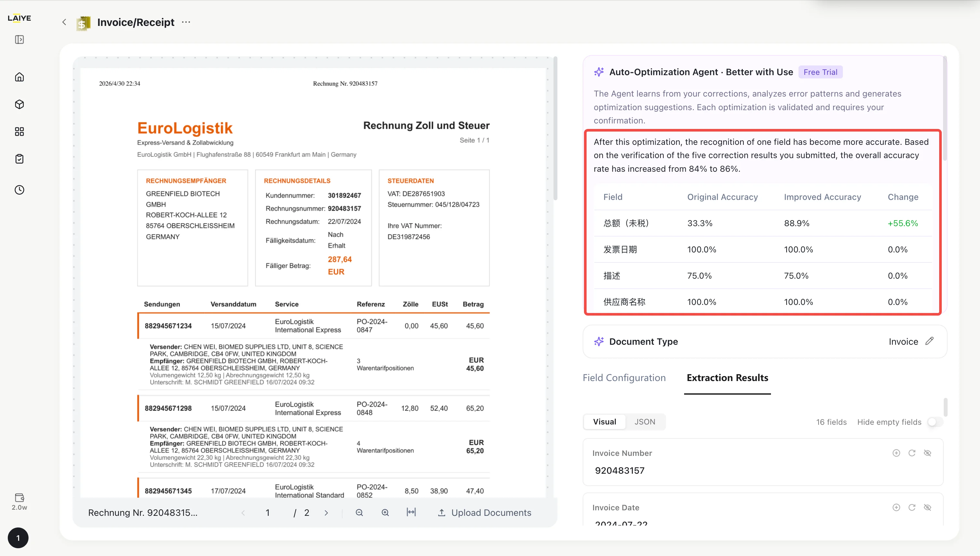Image resolution: width=980 pixels, height=556 pixels.
Task: Open the four-squares apps grid icon
Action: [x=19, y=132]
